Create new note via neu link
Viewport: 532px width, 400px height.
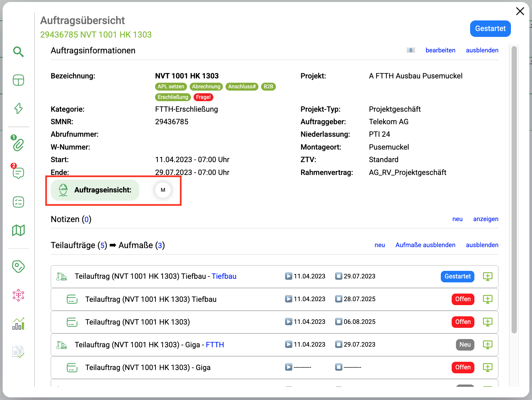(x=457, y=219)
